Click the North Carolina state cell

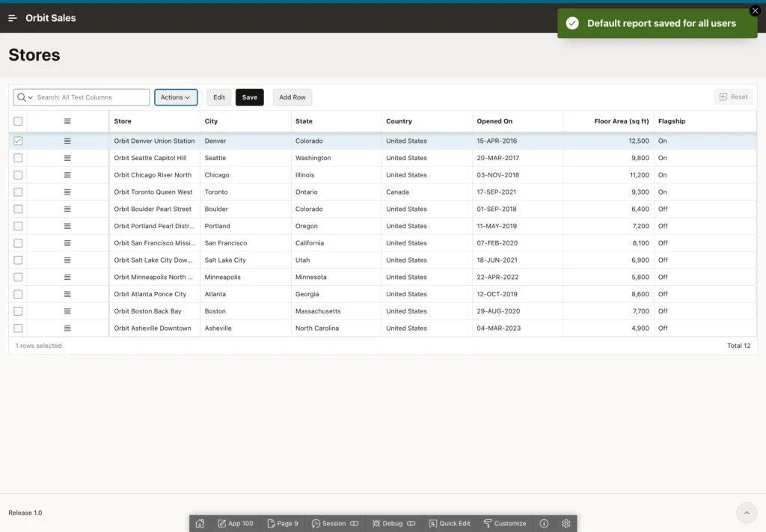tap(336, 328)
